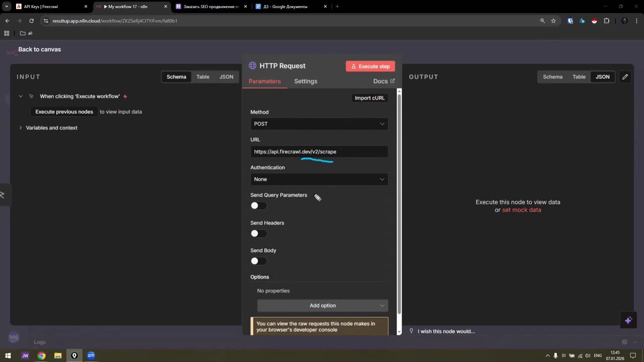Click the pencil edit icon in Output panel
This screenshot has width=644, height=362.
[x=625, y=77]
